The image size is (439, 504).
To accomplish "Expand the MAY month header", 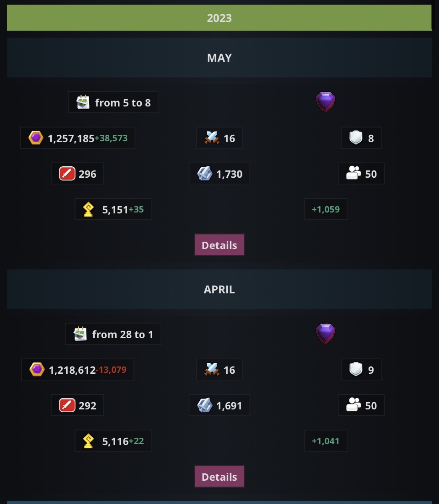I will pyautogui.click(x=219, y=58).
